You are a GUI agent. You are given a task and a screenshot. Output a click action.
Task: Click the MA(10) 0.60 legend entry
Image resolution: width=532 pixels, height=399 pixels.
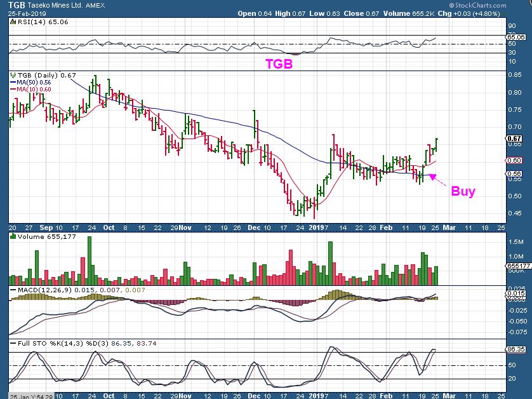31,90
